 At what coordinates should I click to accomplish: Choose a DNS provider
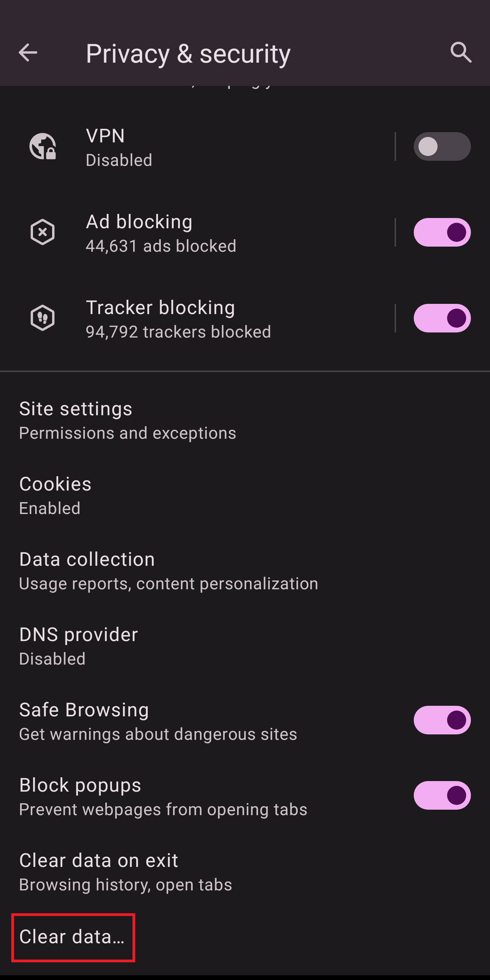click(78, 646)
